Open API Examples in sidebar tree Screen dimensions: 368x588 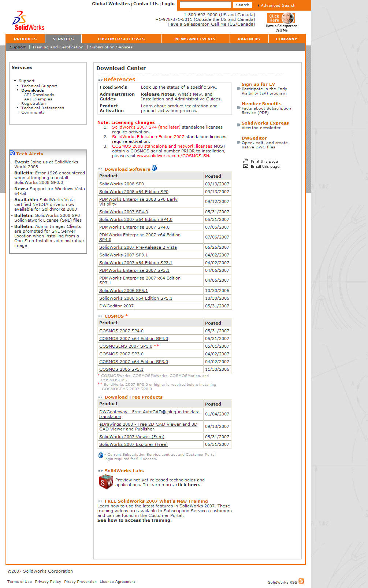[38, 99]
